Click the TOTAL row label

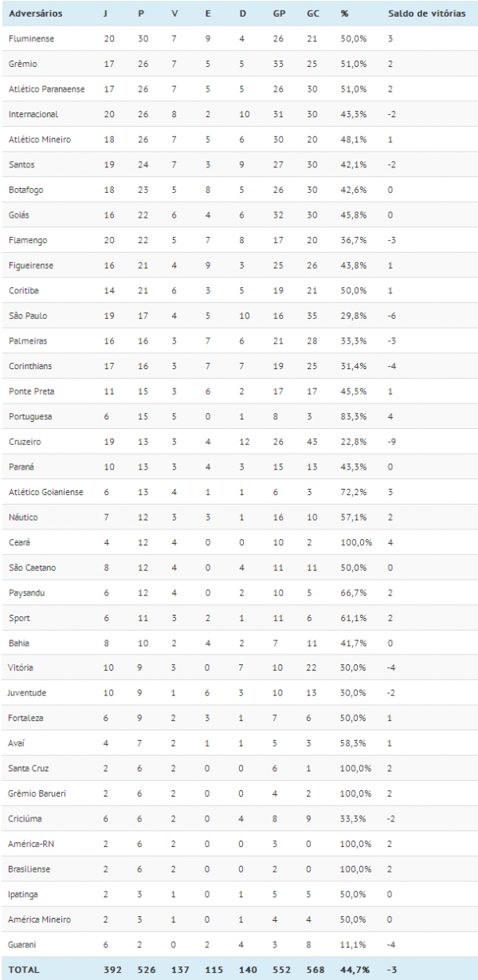click(23, 970)
